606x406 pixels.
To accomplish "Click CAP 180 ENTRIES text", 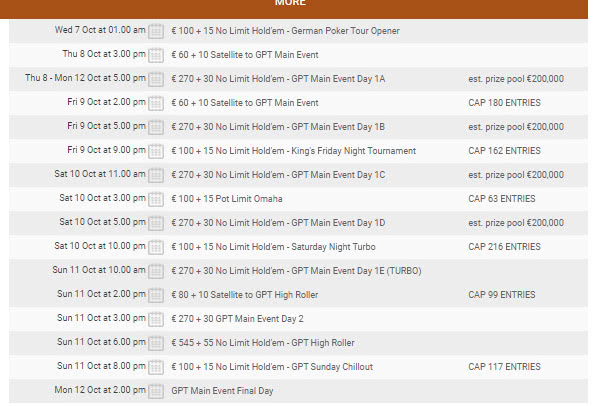I will pyautogui.click(x=504, y=103).
